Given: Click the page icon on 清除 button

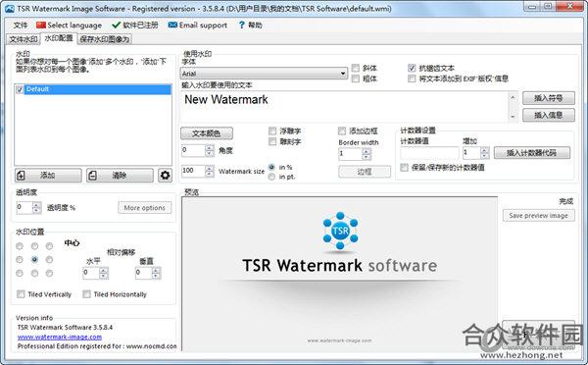Looking at the screenshot, I should (93, 175).
